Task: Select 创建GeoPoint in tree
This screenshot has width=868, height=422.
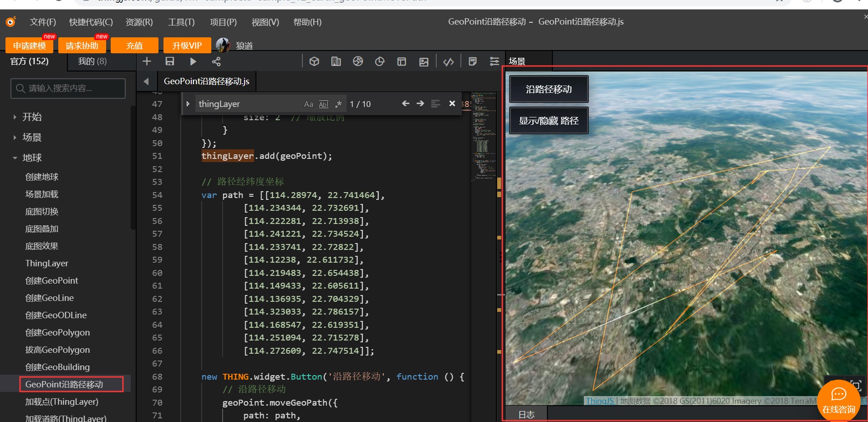Action: (51, 280)
